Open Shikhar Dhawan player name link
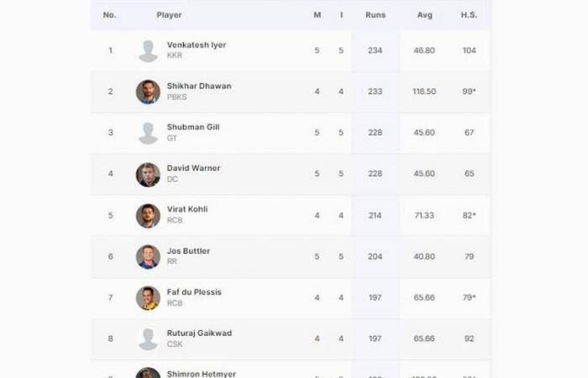 click(x=199, y=86)
